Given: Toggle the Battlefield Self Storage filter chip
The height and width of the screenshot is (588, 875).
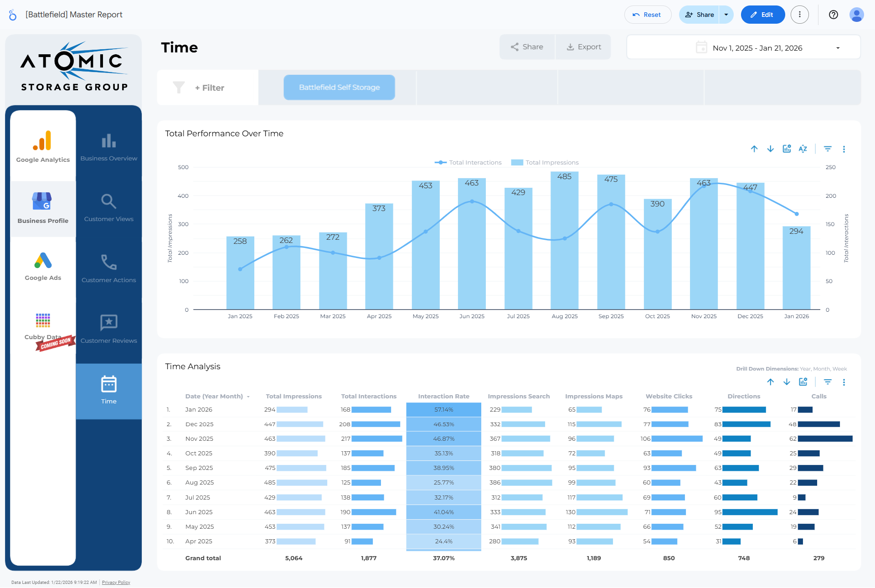Looking at the screenshot, I should point(339,87).
